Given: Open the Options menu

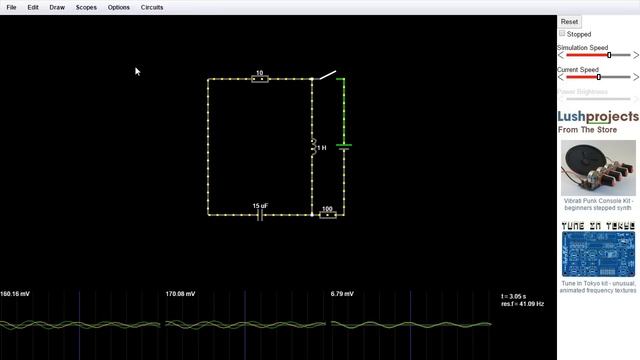Looking at the screenshot, I should pos(119,7).
